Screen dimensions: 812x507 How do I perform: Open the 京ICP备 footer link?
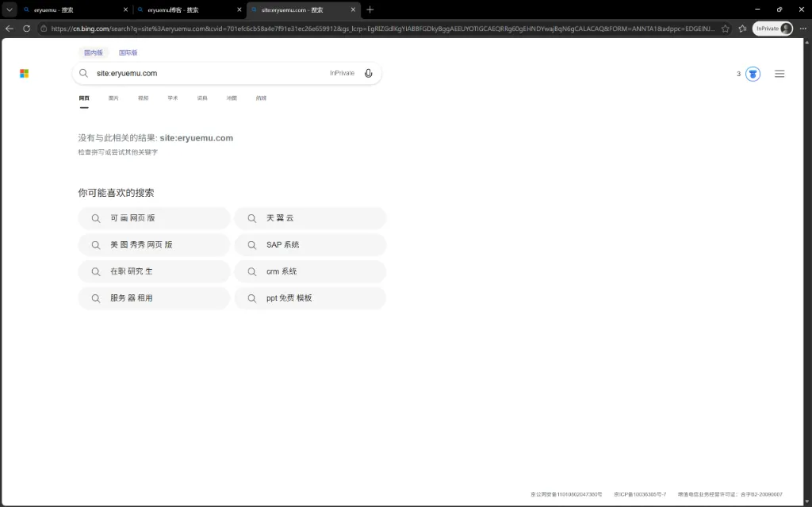pyautogui.click(x=640, y=494)
